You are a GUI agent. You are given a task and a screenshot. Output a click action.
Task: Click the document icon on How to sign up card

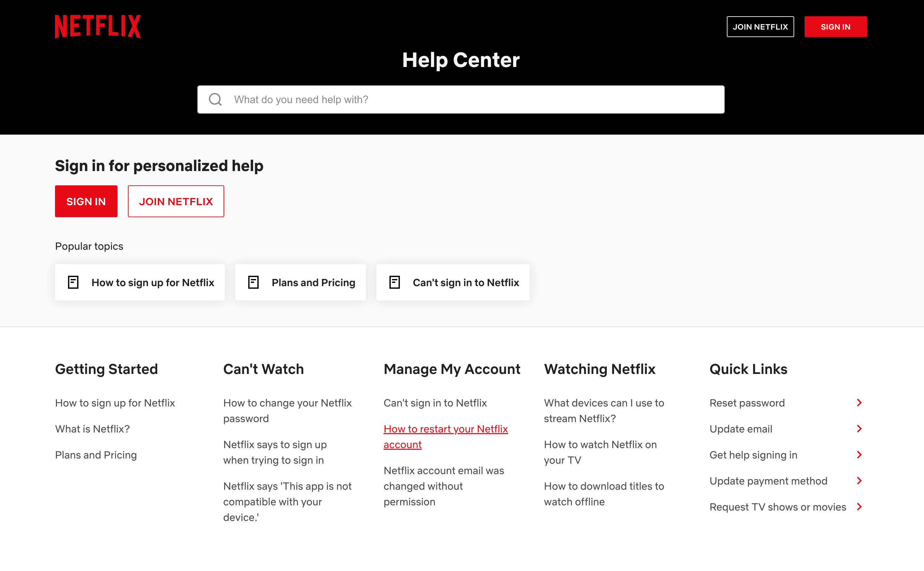73,282
